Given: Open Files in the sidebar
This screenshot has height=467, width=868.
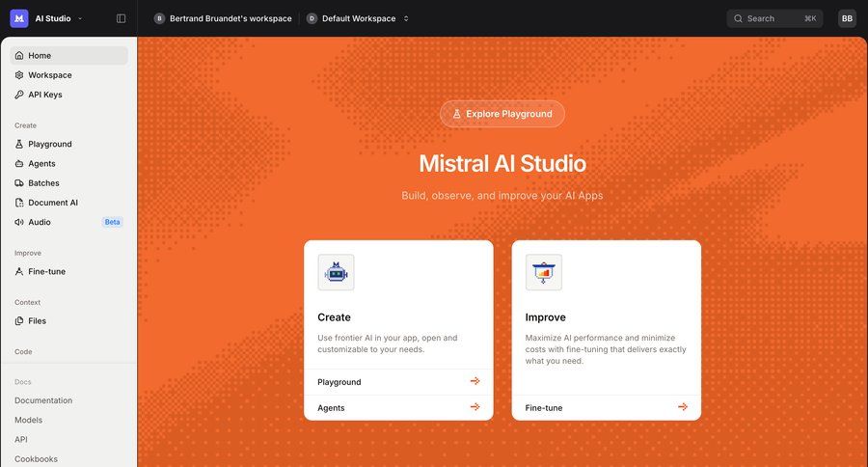Looking at the screenshot, I should (68, 320).
